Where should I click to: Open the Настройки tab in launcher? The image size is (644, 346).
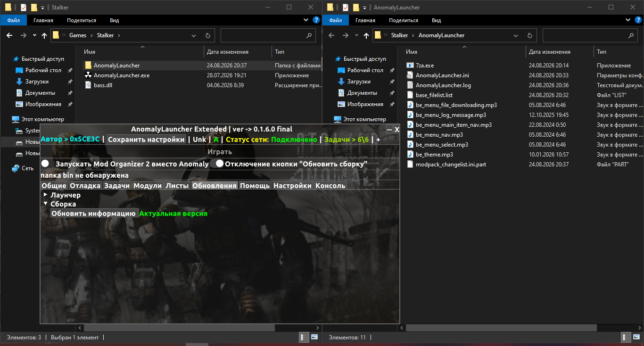pos(293,186)
